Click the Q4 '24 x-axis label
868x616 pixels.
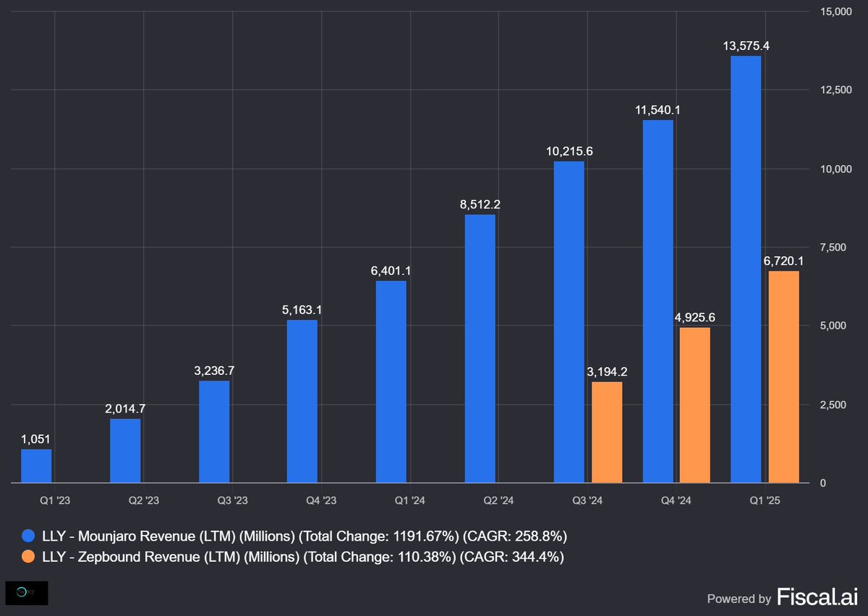tap(676, 501)
